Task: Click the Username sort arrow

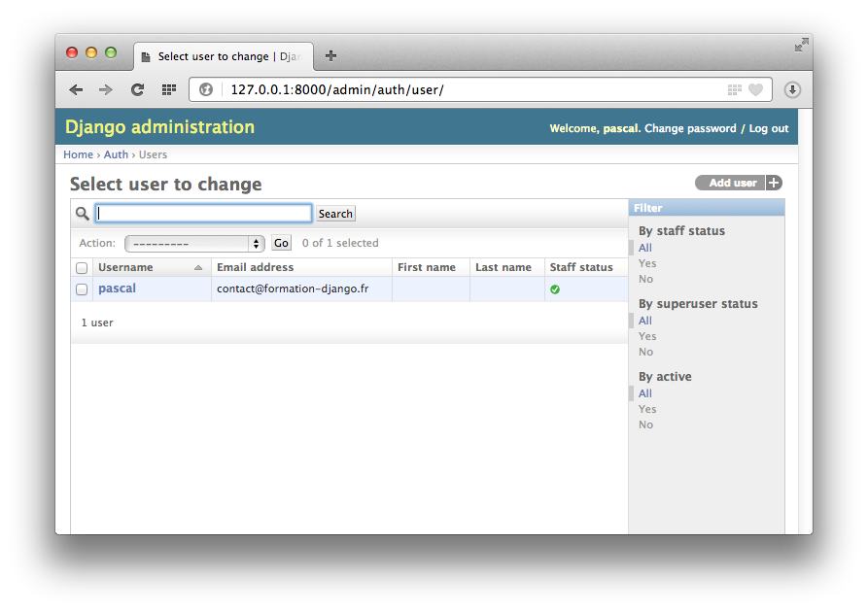Action: (198, 268)
